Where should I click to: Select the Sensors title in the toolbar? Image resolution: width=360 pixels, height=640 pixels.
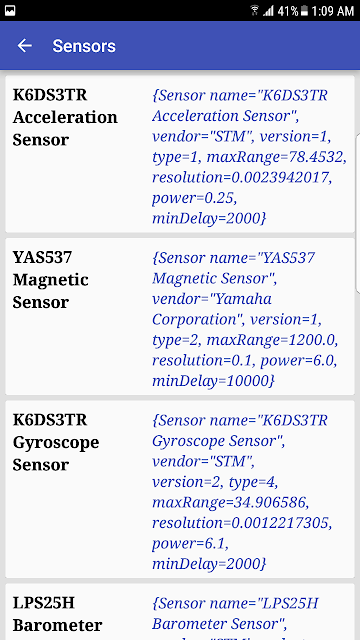point(84,46)
